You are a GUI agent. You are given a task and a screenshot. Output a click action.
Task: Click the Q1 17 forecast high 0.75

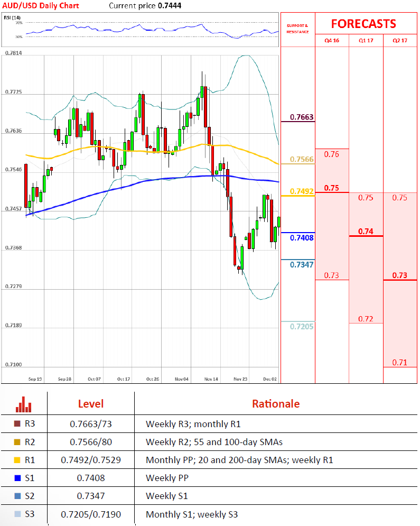tap(366, 198)
